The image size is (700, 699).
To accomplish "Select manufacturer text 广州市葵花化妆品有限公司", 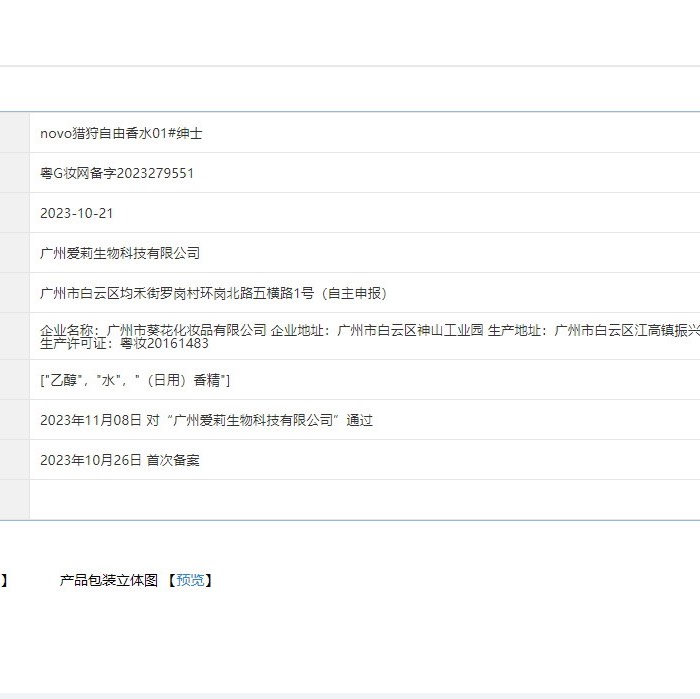I will tap(187, 330).
